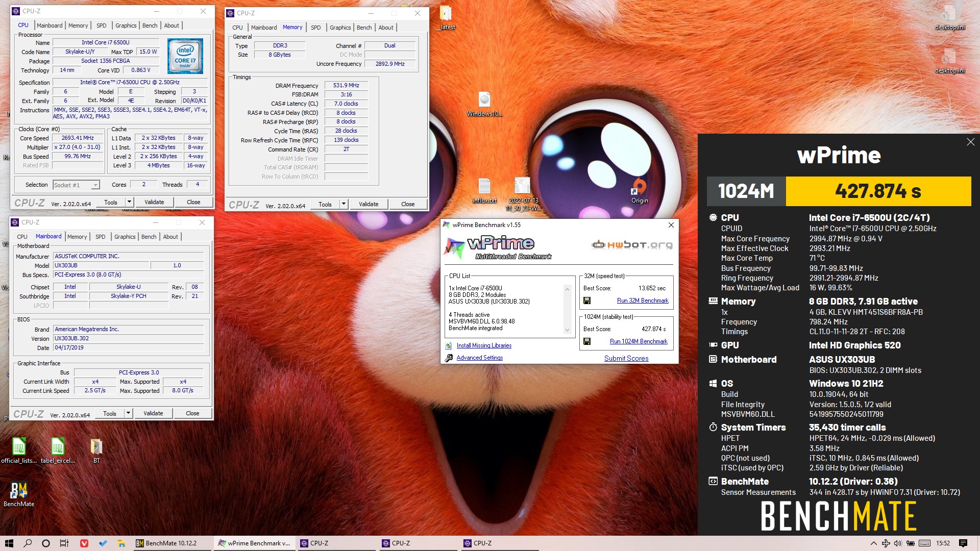Screen dimensions: 980x551
Task: Switch to CPU tab in the Mainboard CPU-Z window
Action: 22,237
